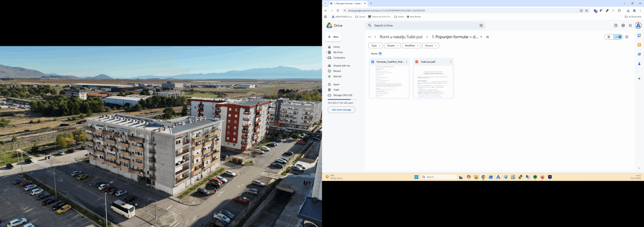Click Get more storage button
Viewport: 644px width, 227px height.
click(341, 110)
